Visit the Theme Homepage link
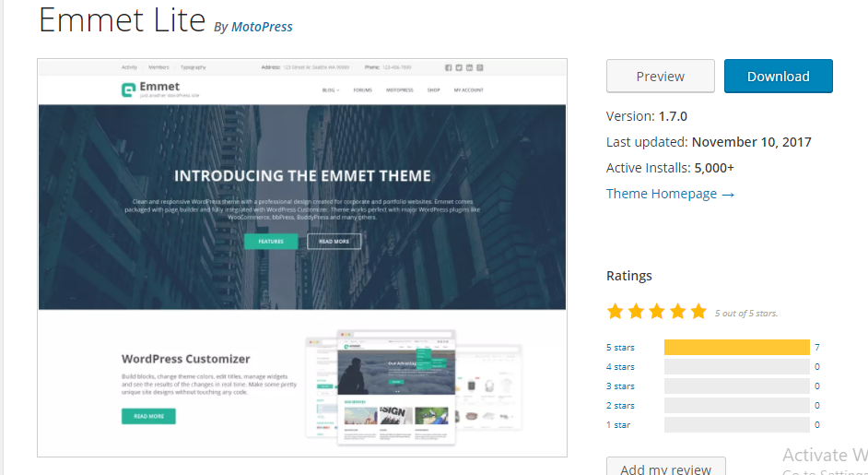The height and width of the screenshot is (475, 868). tap(671, 194)
